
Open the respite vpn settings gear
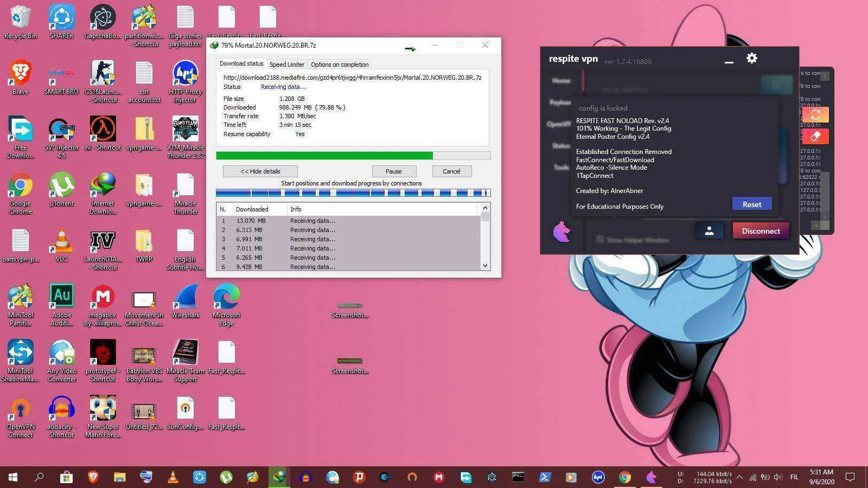click(751, 58)
